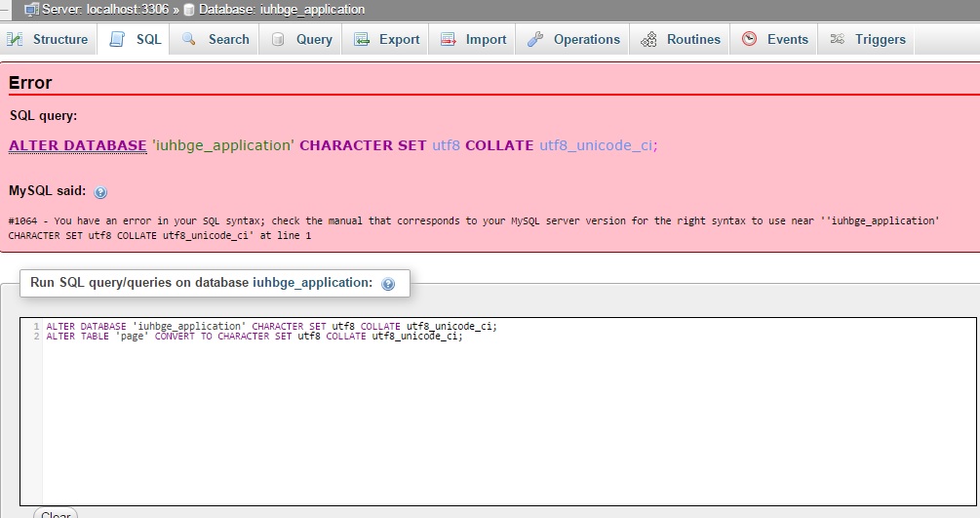
Task: Click the Events clock icon
Action: 749,39
